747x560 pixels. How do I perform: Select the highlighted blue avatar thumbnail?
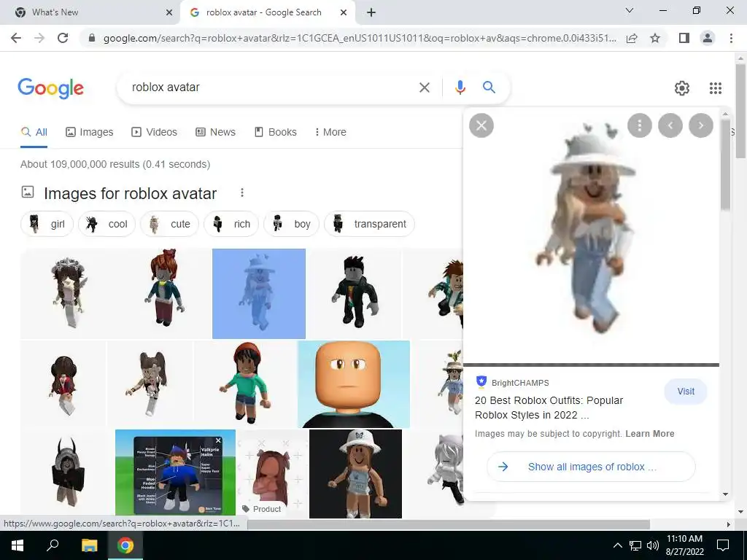pos(259,294)
